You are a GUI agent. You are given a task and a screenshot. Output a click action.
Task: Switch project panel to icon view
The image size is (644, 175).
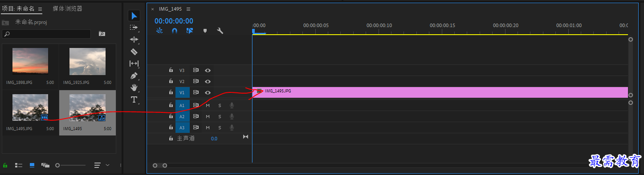(x=32, y=165)
